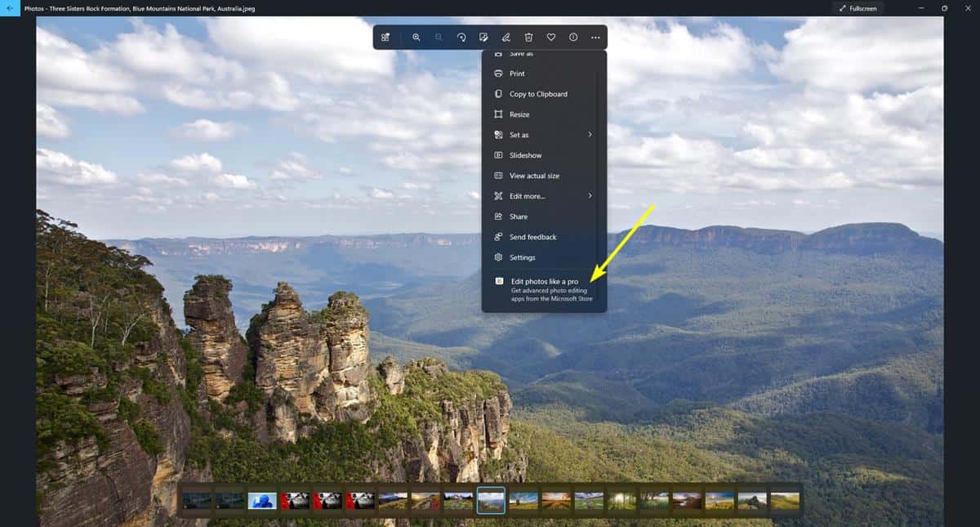Select Copy to Clipboard
The height and width of the screenshot is (527, 980).
(x=544, y=94)
